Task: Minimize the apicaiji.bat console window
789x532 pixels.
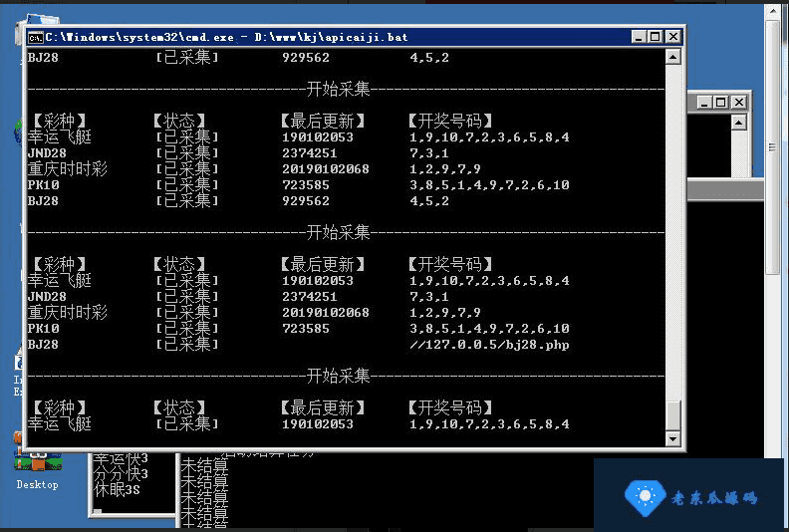Action: pos(639,37)
